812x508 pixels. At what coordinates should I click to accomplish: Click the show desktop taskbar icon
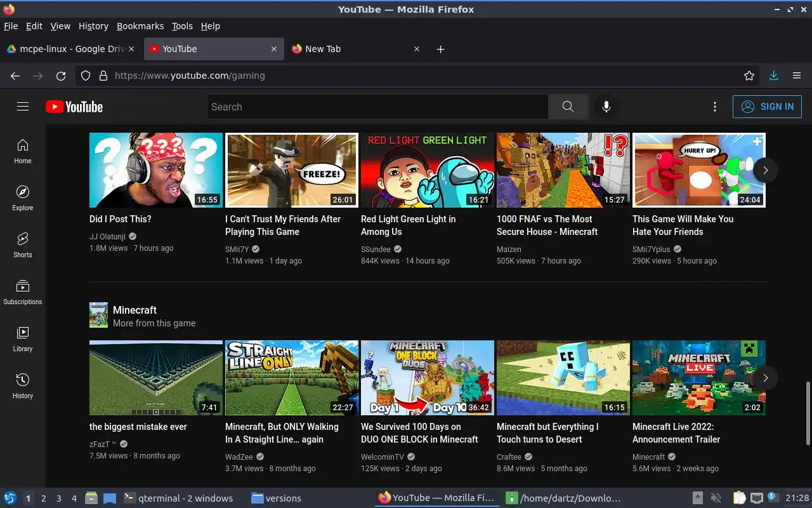(x=109, y=498)
